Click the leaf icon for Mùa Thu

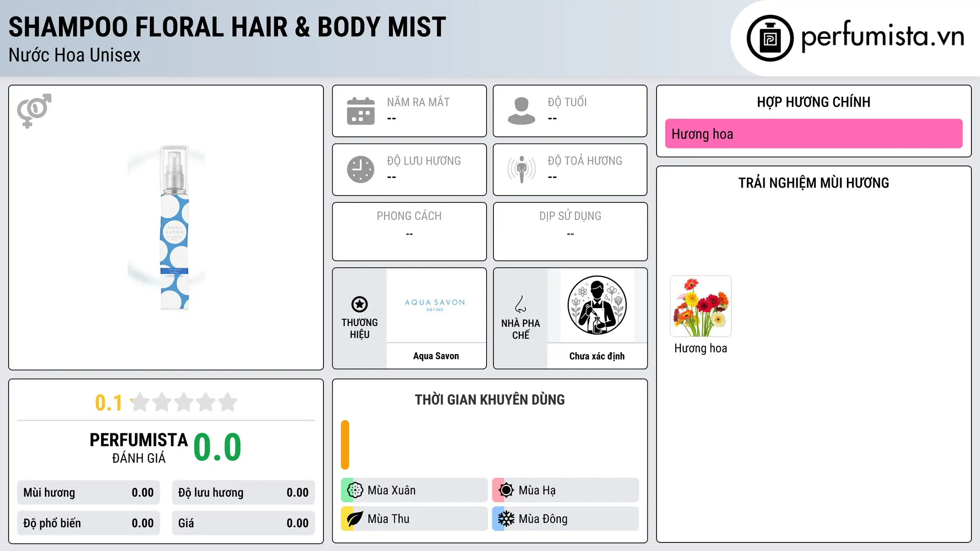355,519
